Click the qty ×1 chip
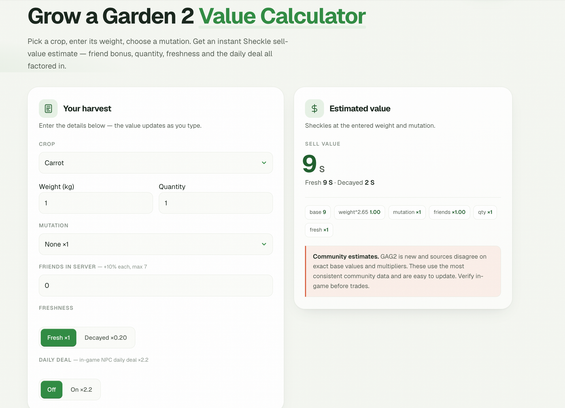Screen dimensions: 565x408 point(485,212)
